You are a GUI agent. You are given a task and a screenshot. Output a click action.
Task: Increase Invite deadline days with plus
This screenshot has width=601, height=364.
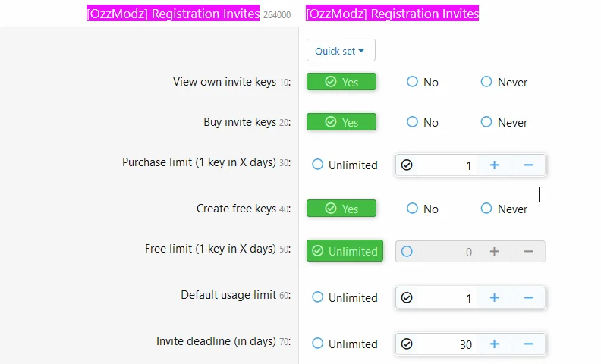click(494, 344)
